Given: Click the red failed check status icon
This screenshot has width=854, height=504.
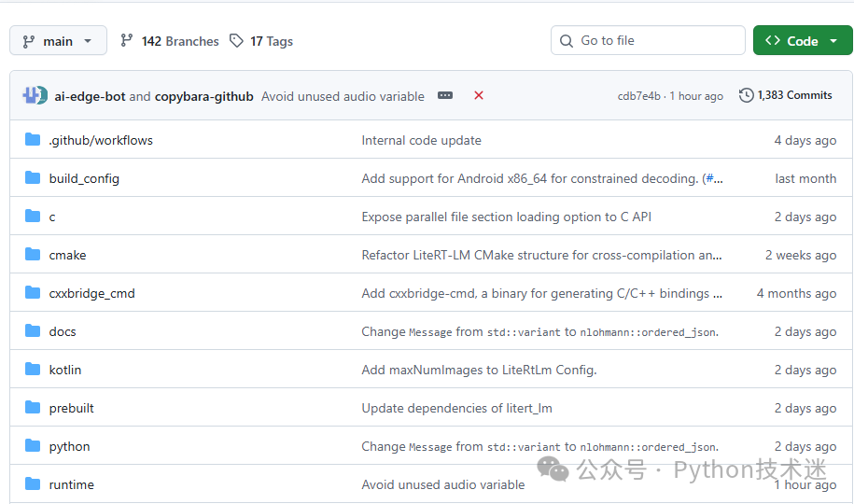Looking at the screenshot, I should [479, 95].
